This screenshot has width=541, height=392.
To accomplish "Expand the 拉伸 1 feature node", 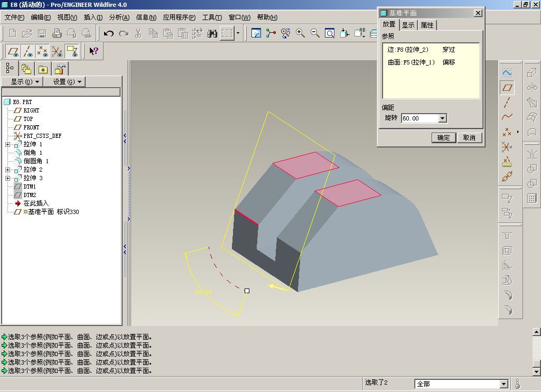I will pyautogui.click(x=7, y=144).
